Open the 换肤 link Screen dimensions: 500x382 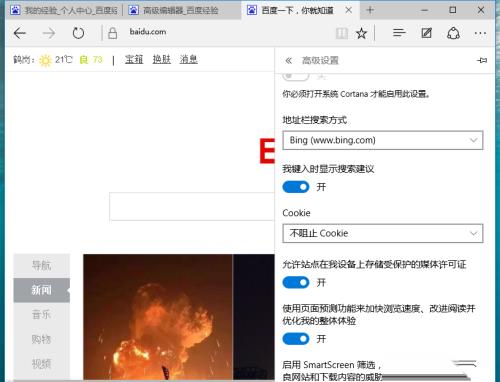(x=162, y=59)
